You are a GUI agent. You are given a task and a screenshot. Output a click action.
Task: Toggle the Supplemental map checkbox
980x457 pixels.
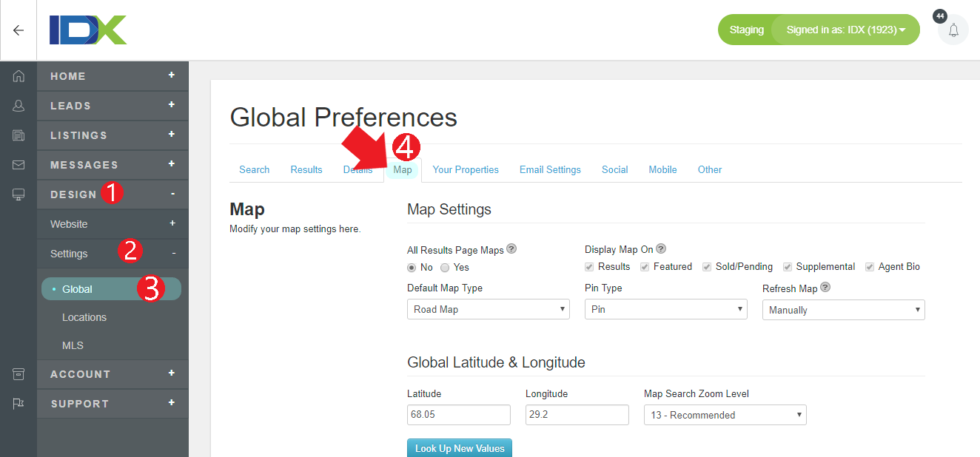[788, 267]
